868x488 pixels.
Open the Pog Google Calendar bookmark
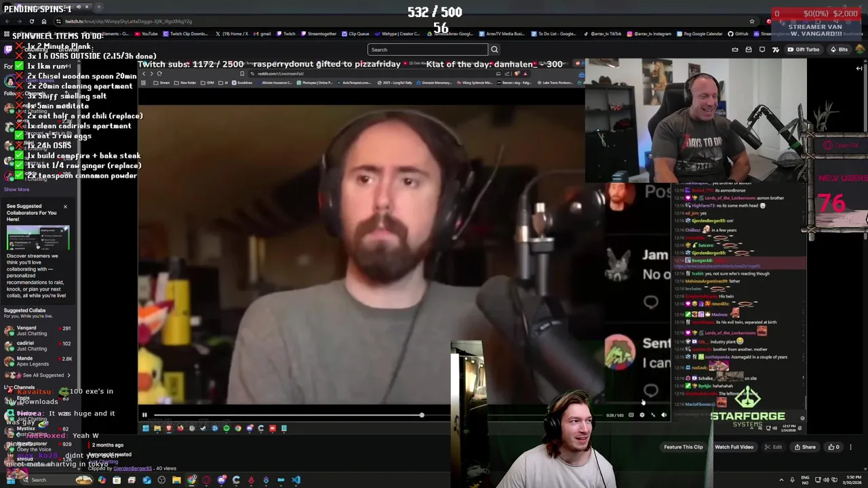700,34
